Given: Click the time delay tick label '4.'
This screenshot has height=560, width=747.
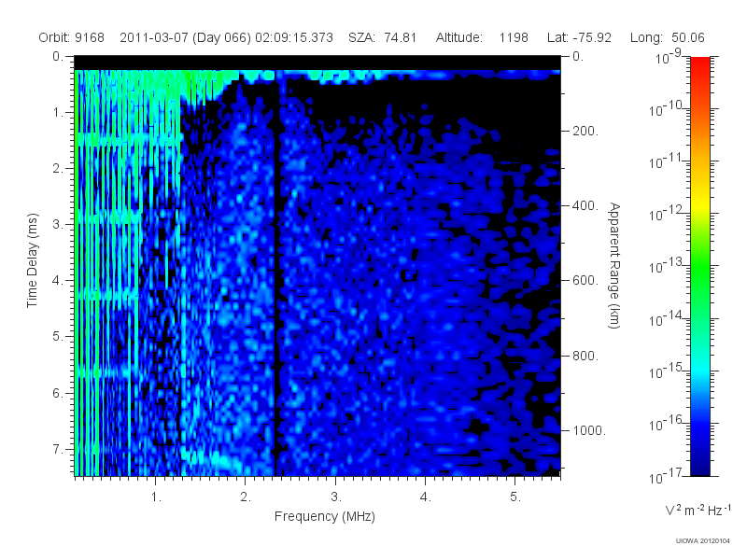Looking at the screenshot, I should tap(58, 281).
